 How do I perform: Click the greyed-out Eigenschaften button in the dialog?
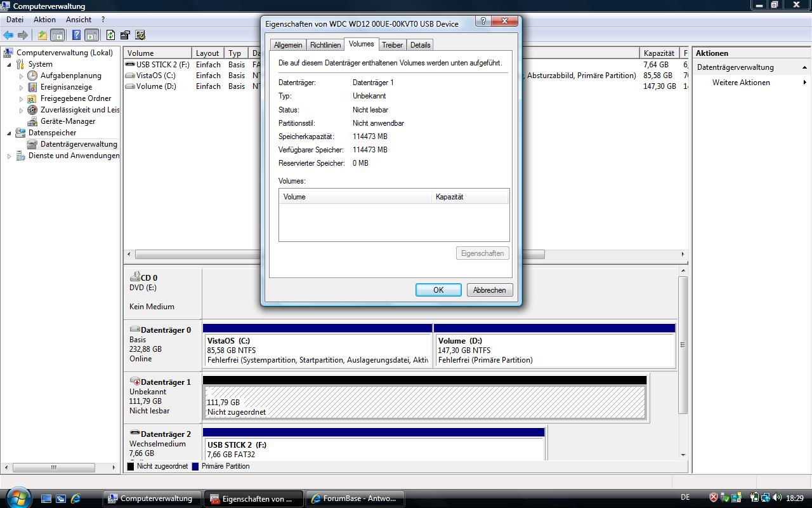click(x=483, y=253)
